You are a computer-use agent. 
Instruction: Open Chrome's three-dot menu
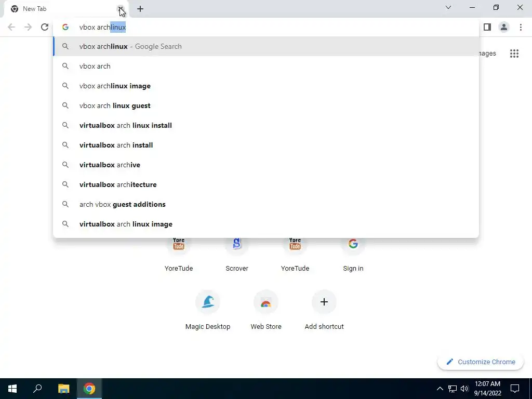[x=521, y=27]
